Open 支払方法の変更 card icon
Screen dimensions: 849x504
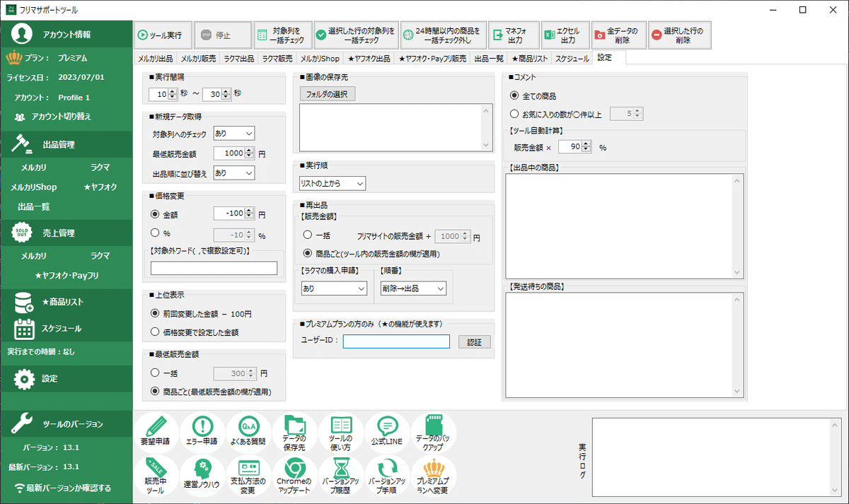tap(248, 475)
